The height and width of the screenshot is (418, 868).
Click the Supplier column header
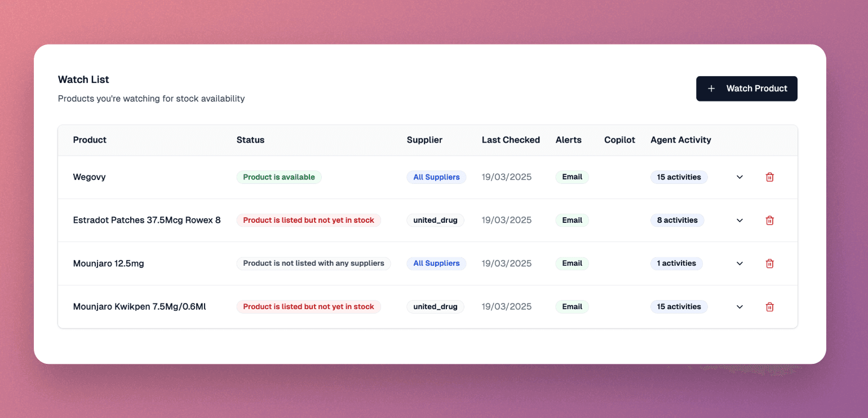(424, 140)
